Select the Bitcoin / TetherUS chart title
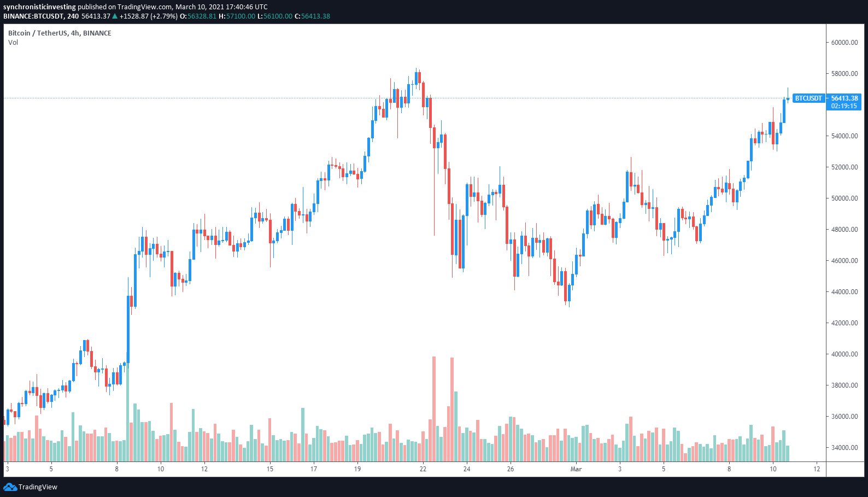 60,33
